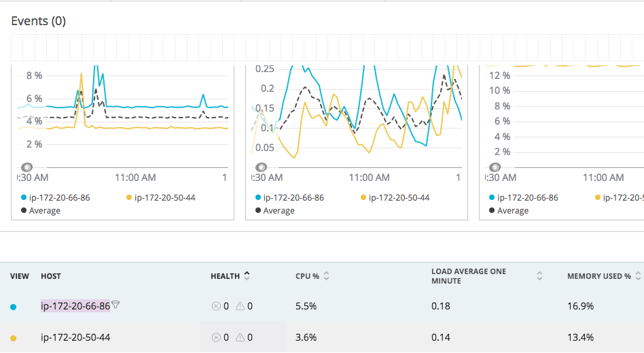This screenshot has height=353, width=644.
Task: Click the critical violations icon for ip-172-20-50-44
Action: [216, 337]
